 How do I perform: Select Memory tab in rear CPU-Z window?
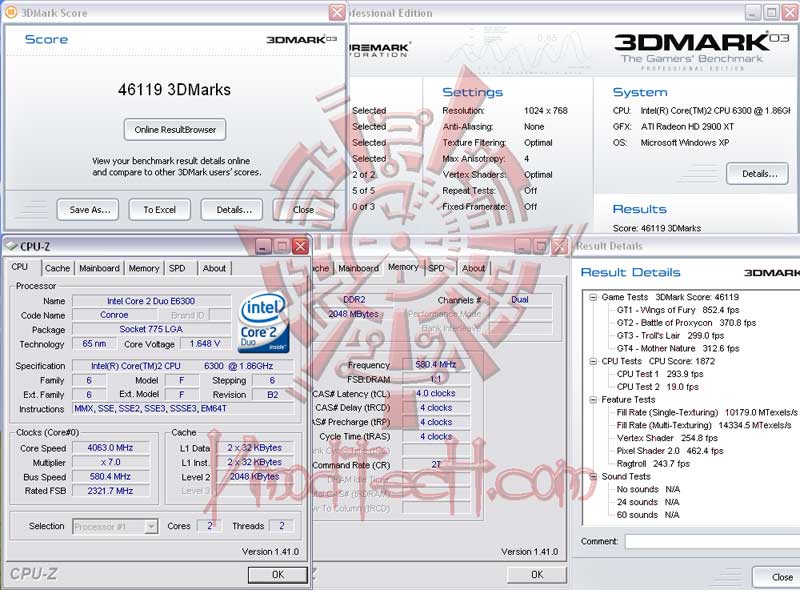coord(403,267)
